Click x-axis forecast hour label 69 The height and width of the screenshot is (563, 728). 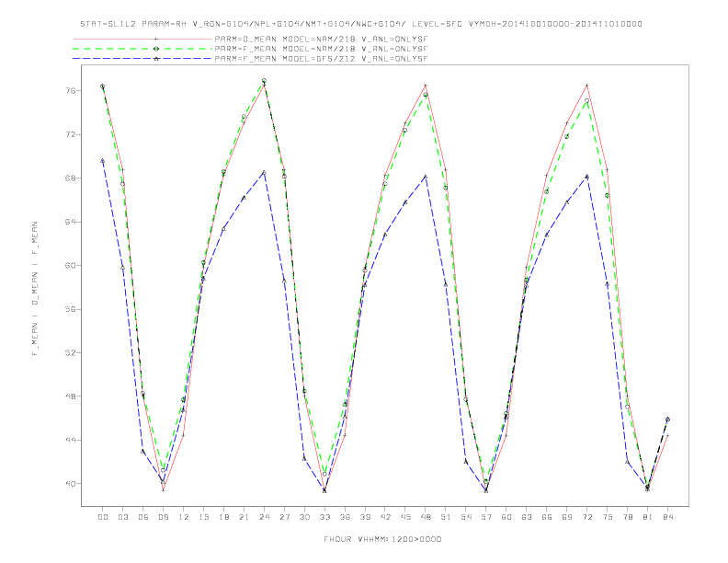(x=567, y=517)
